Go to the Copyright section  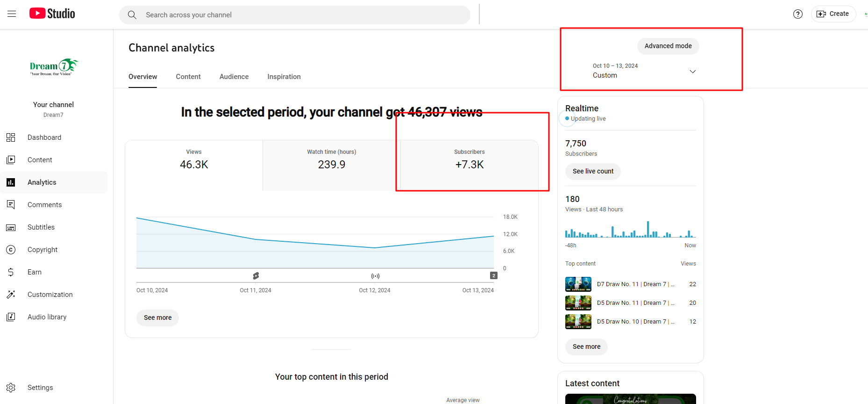tap(43, 250)
